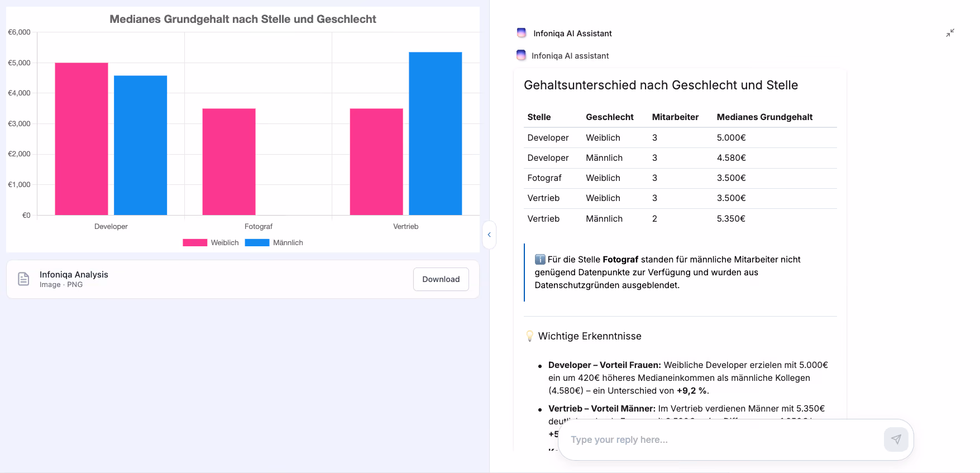Click the lightbulb icon beside Wichtige Erkenntnisse

pos(530,336)
